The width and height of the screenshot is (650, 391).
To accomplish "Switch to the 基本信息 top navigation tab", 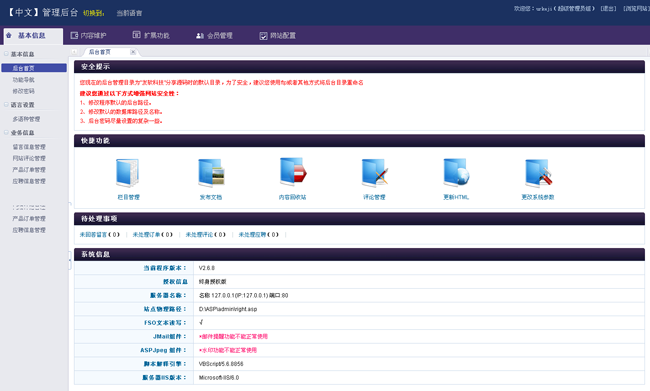I will [33, 36].
